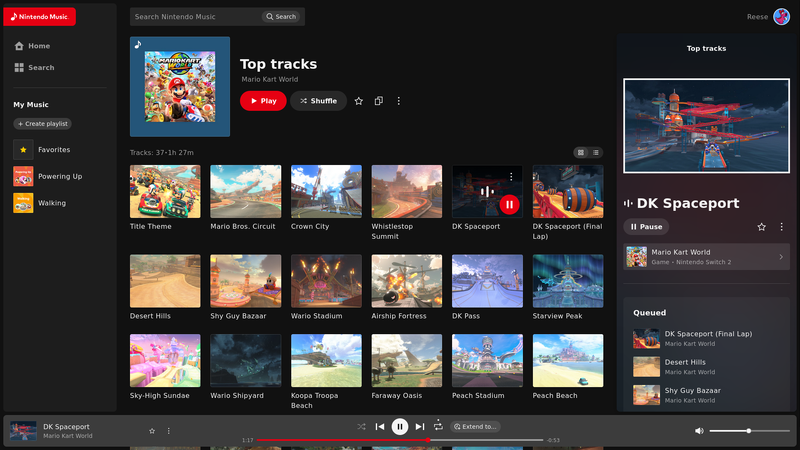Select the Whistlestop Summit track
Viewport: 800px width, 450px height.
tap(407, 191)
